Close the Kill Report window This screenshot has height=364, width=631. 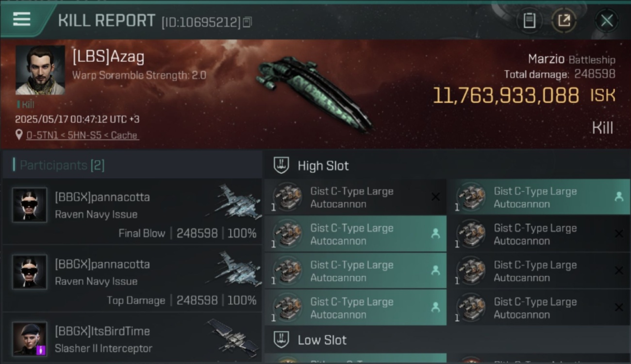click(x=607, y=20)
